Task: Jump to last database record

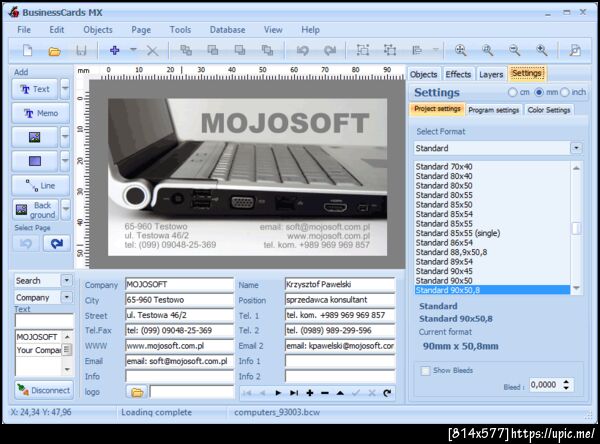Action: point(294,393)
